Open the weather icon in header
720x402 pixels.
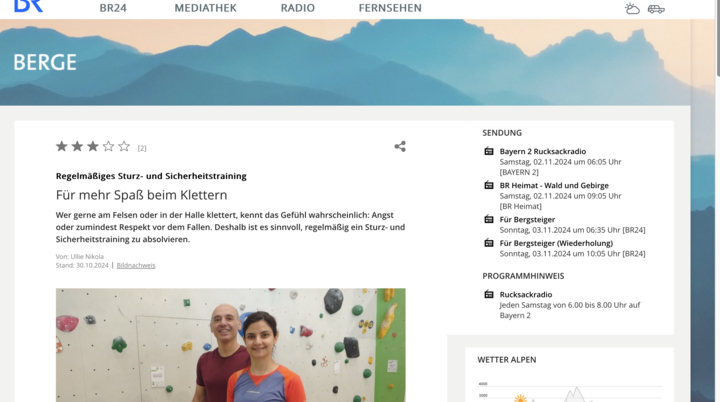(x=632, y=9)
